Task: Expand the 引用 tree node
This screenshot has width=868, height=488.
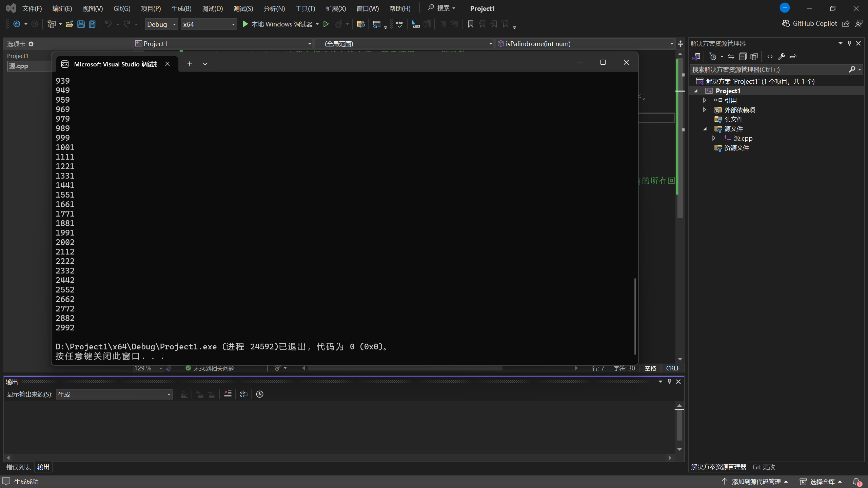Action: 705,100
